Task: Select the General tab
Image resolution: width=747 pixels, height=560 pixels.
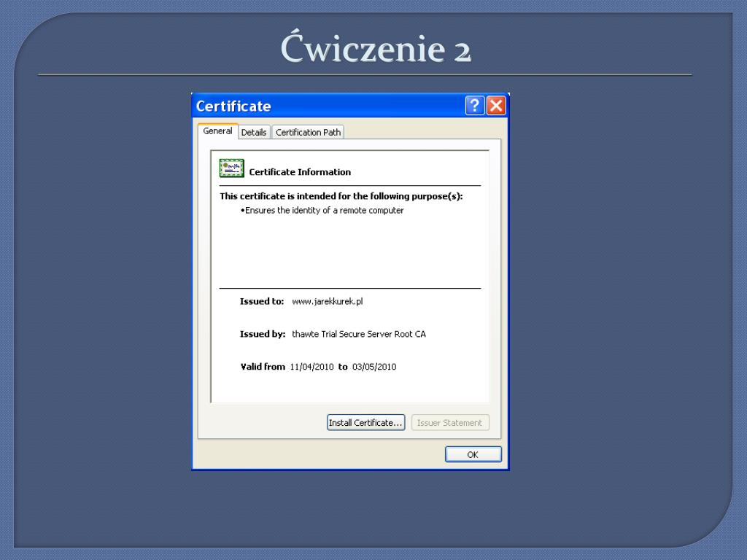Action: pyautogui.click(x=217, y=131)
